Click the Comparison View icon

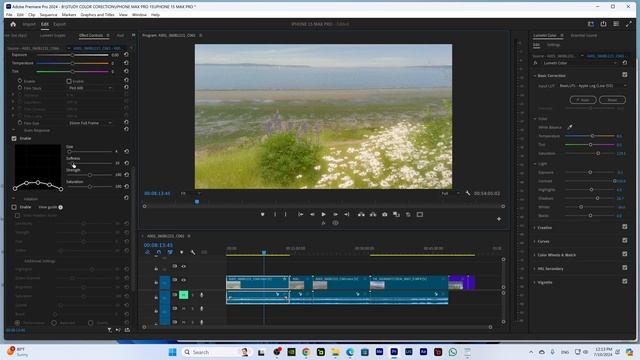(396, 214)
